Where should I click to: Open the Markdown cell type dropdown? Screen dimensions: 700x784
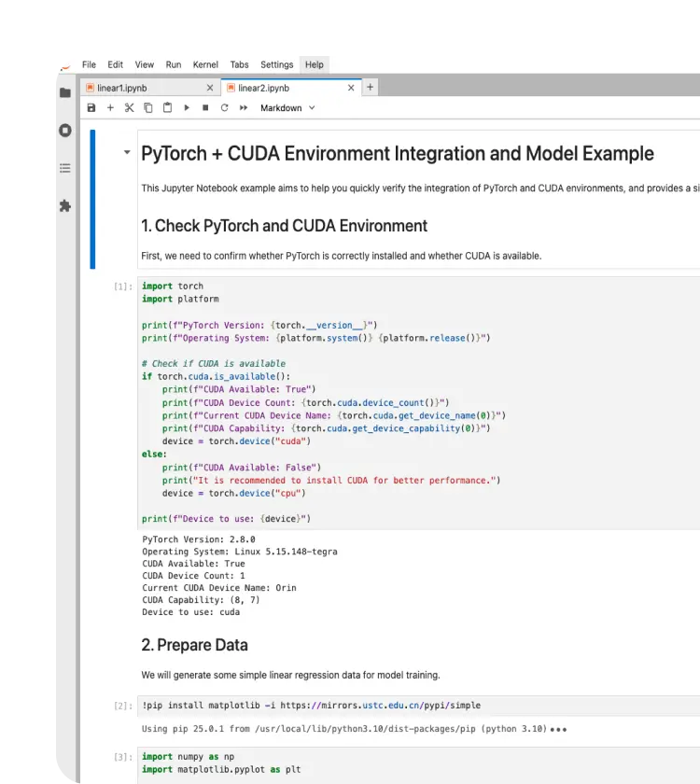click(x=287, y=108)
